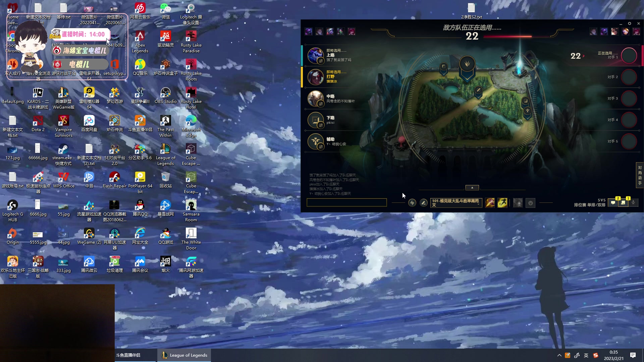Click the team chat input field
644x362 pixels.
(x=346, y=202)
